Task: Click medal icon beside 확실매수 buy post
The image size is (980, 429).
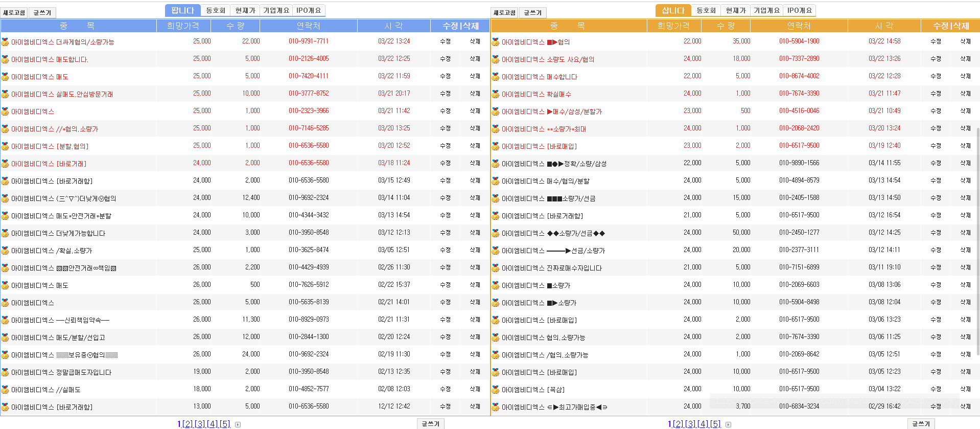Action: click(x=496, y=94)
